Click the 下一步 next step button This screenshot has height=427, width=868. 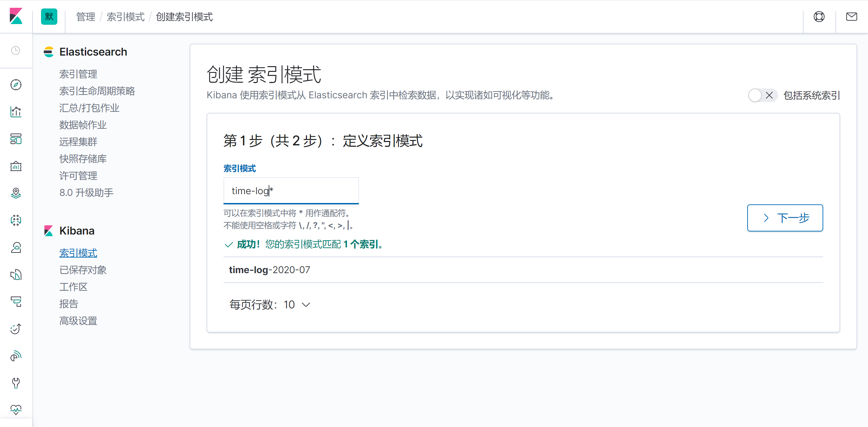(x=785, y=218)
